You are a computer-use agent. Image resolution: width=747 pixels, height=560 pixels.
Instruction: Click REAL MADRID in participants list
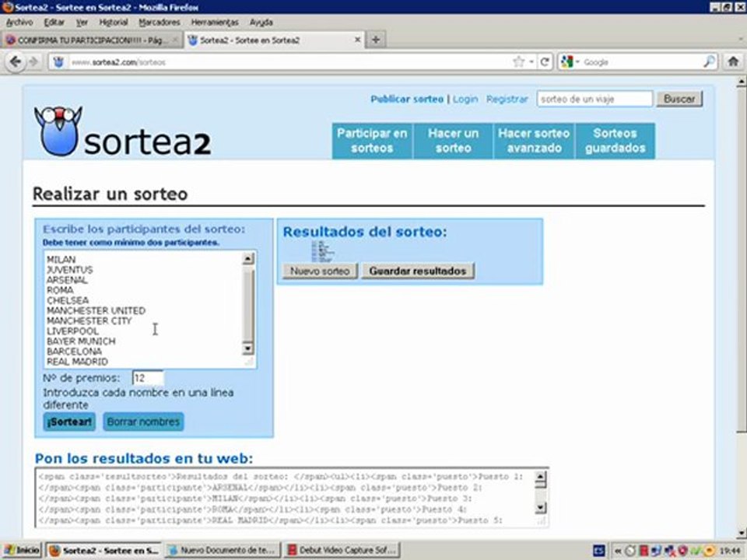click(77, 362)
